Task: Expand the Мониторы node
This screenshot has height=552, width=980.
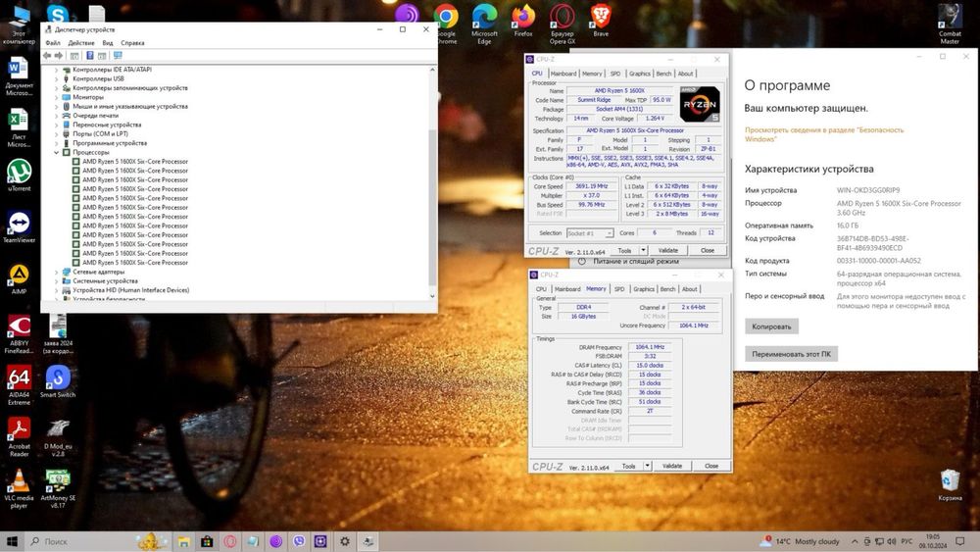Action: [56, 97]
